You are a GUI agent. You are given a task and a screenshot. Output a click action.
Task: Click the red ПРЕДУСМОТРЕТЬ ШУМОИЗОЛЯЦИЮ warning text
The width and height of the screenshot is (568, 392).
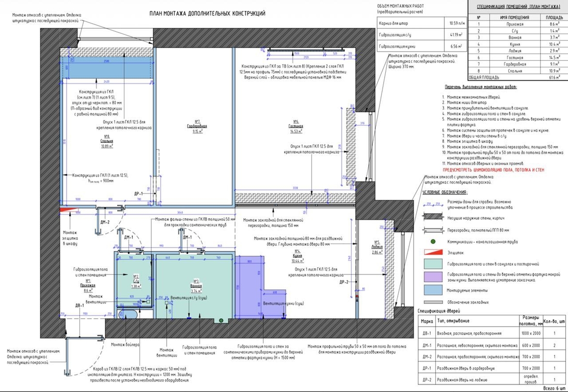[493, 170]
